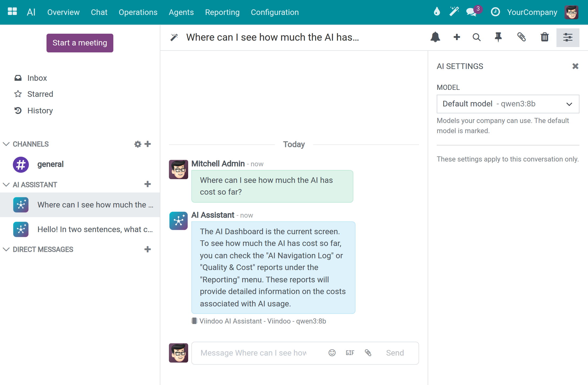The height and width of the screenshot is (385, 588).
Task: Open notification bell settings for conversation
Action: click(x=435, y=37)
